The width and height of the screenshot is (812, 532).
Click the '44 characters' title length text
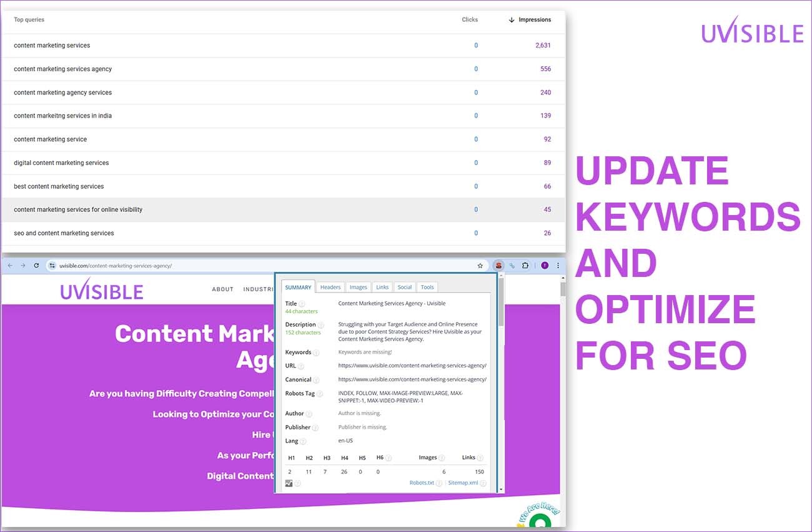[302, 311]
